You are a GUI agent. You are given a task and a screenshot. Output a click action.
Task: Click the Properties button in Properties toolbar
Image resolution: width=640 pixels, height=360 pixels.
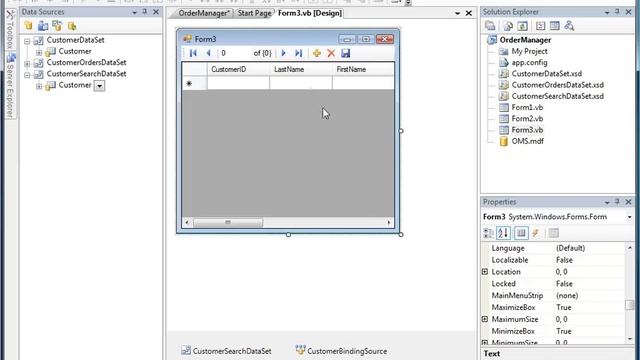pos(521,233)
